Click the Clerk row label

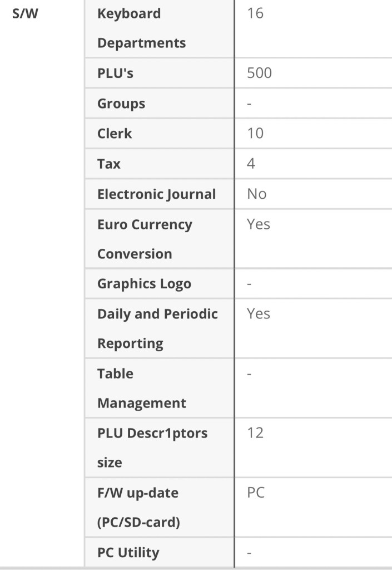(x=115, y=134)
